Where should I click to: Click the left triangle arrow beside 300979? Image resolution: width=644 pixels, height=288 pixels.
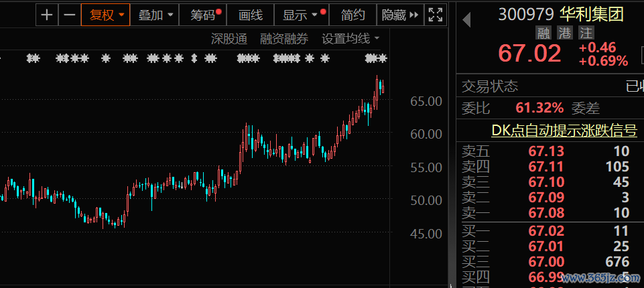pos(467,20)
